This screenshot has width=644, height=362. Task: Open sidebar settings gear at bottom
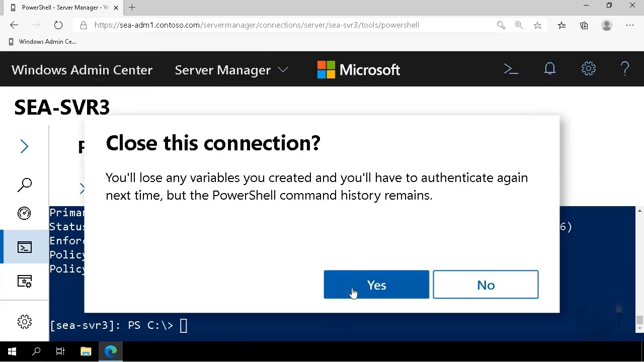pos(24,322)
